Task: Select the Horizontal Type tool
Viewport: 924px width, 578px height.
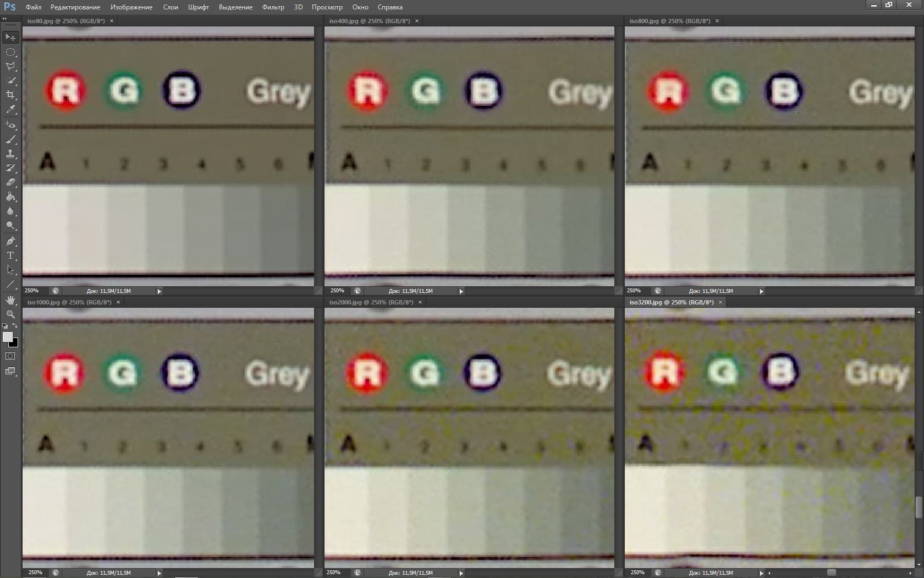Action: pyautogui.click(x=10, y=255)
